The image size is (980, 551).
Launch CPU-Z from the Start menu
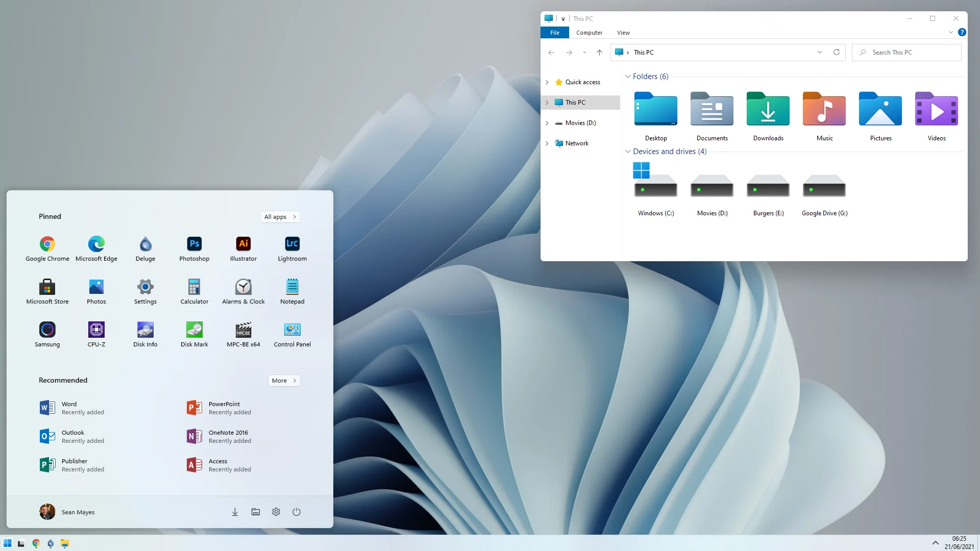pos(96,335)
